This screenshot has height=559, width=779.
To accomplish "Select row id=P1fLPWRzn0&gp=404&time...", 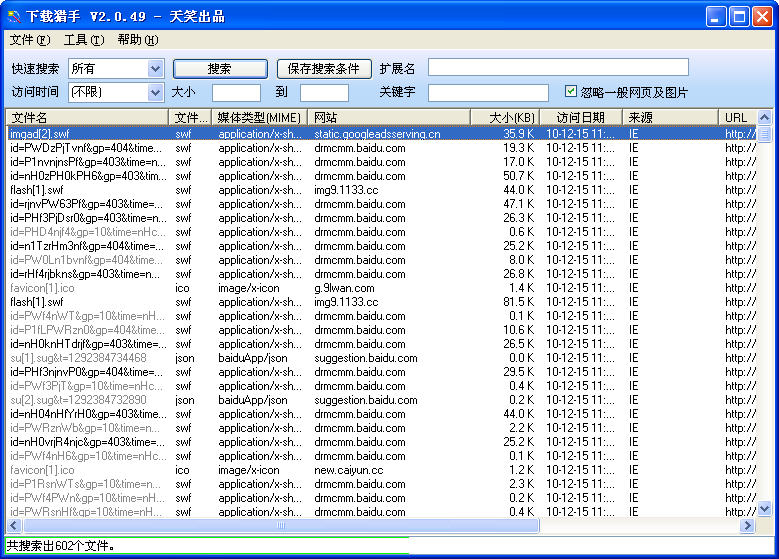I will coord(382,330).
